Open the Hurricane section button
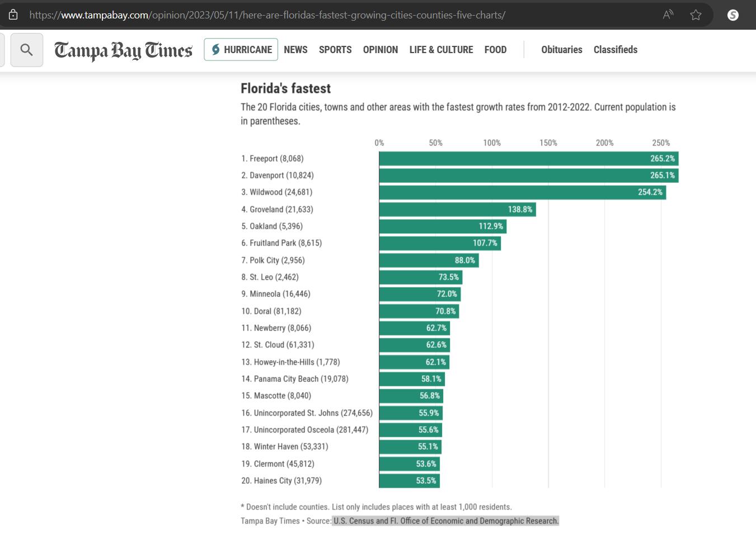The height and width of the screenshot is (543, 756). click(241, 50)
